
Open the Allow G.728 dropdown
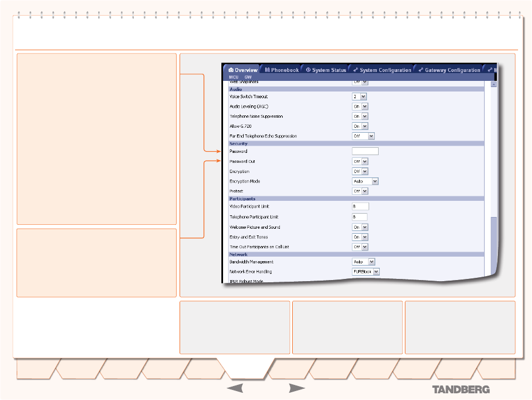(x=360, y=126)
